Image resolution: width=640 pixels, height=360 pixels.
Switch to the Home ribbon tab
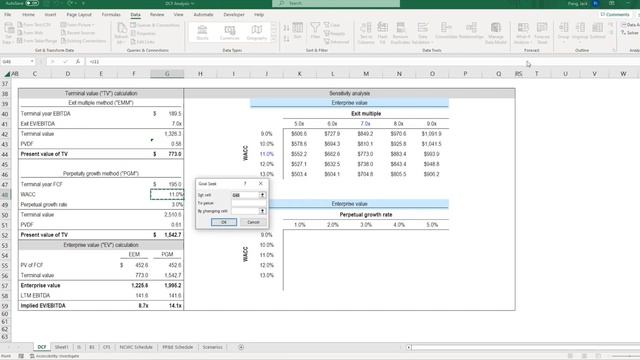click(x=28, y=15)
